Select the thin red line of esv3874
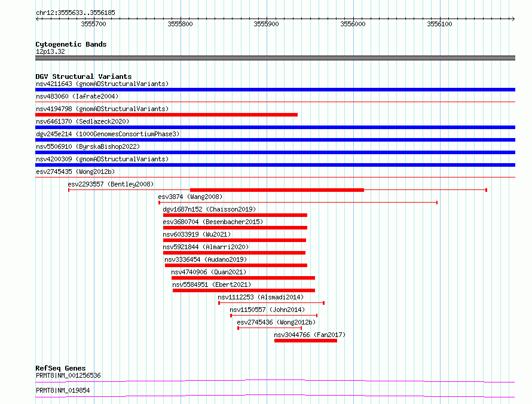Viewport: 532px width, 404px height. point(298,203)
